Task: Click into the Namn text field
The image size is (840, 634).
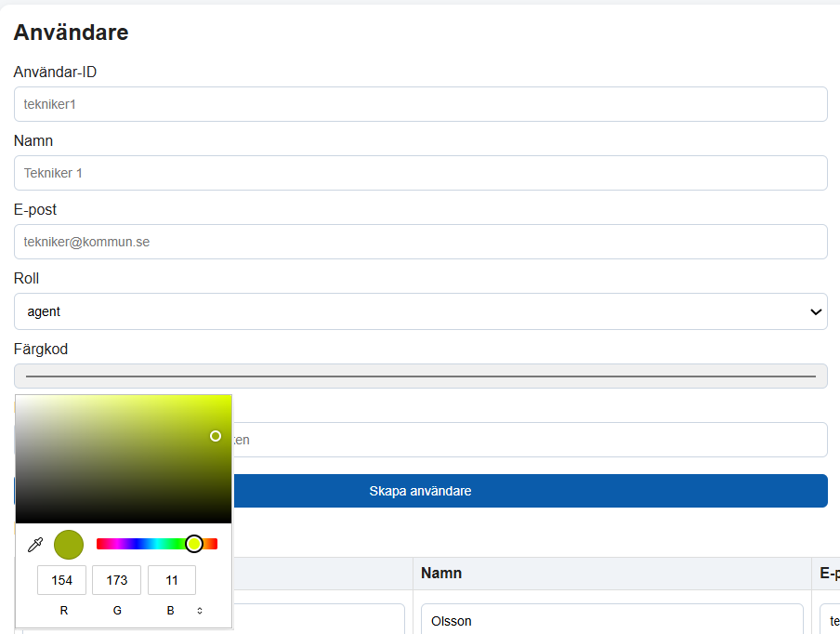Action: click(x=420, y=173)
